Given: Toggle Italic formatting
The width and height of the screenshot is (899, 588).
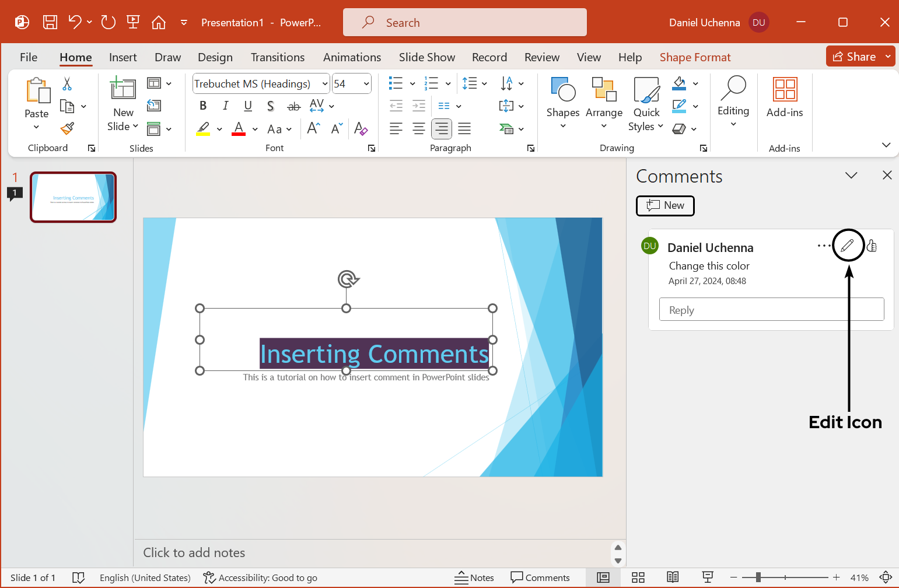Looking at the screenshot, I should click(x=225, y=106).
